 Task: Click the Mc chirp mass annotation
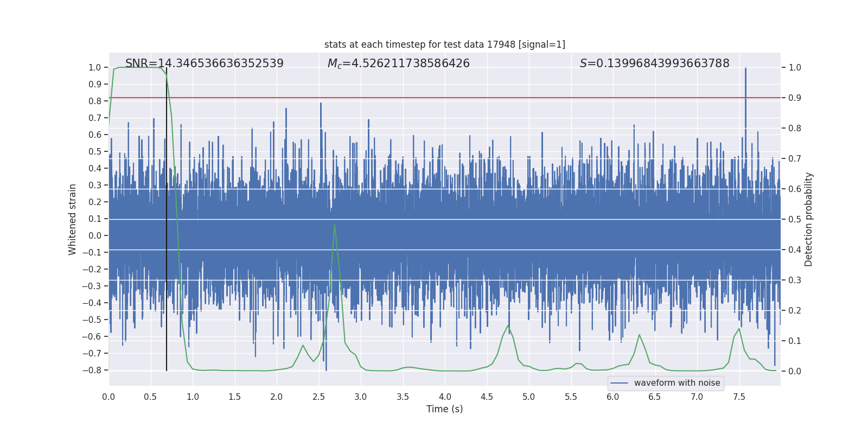click(x=398, y=63)
